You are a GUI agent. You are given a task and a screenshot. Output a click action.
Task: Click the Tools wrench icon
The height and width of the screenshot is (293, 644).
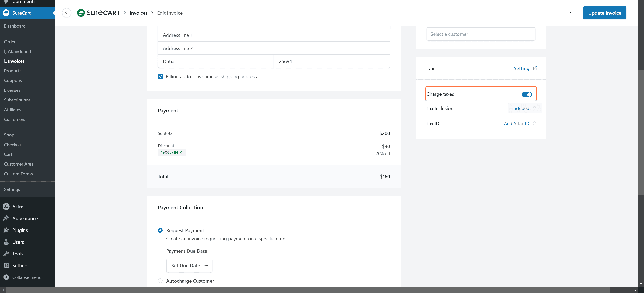pyautogui.click(x=6, y=254)
